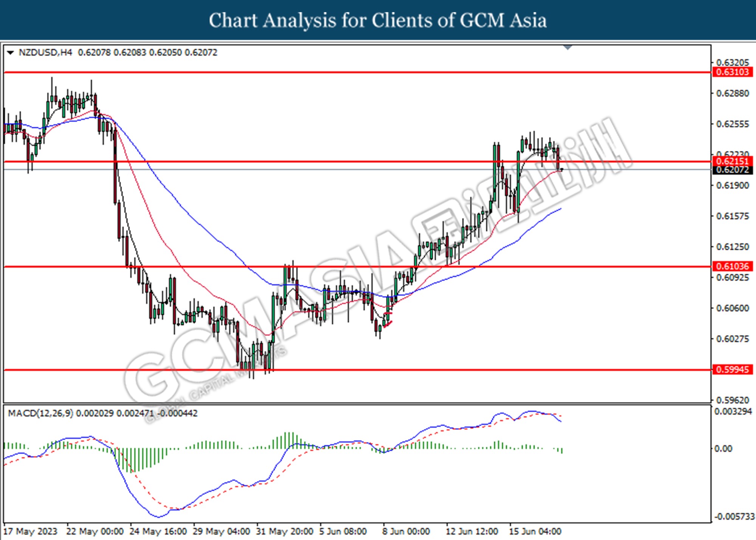Click the 15 Jun 04:00 time label
Viewport: 756px width, 540px height.
click(535, 531)
